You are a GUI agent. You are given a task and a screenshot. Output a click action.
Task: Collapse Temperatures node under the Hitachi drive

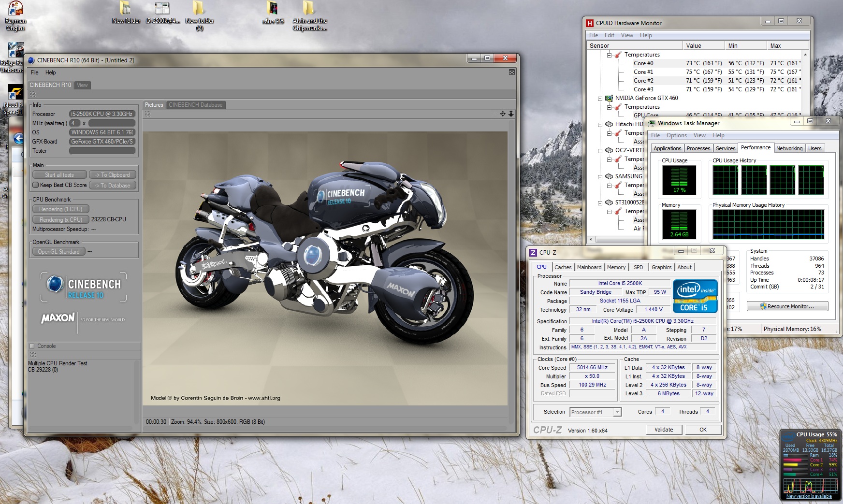pos(609,133)
